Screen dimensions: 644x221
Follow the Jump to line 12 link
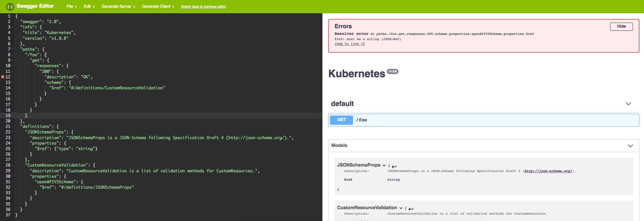click(350, 44)
